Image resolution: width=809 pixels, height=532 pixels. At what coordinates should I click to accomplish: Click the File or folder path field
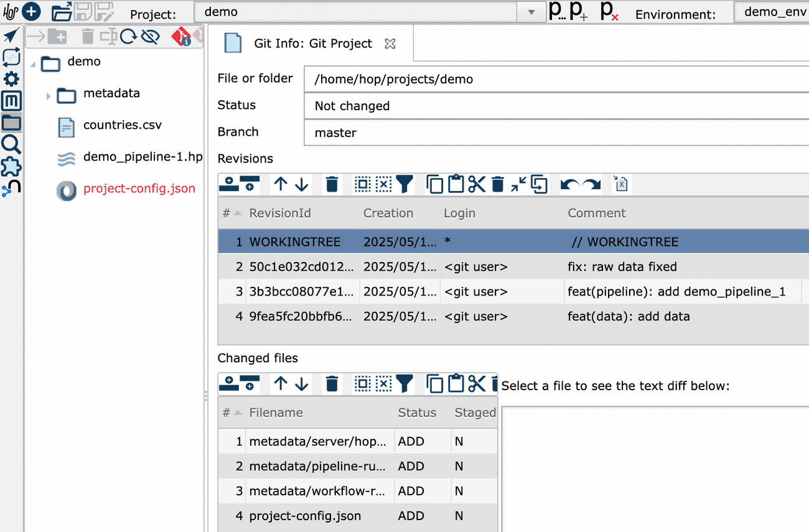pyautogui.click(x=556, y=79)
